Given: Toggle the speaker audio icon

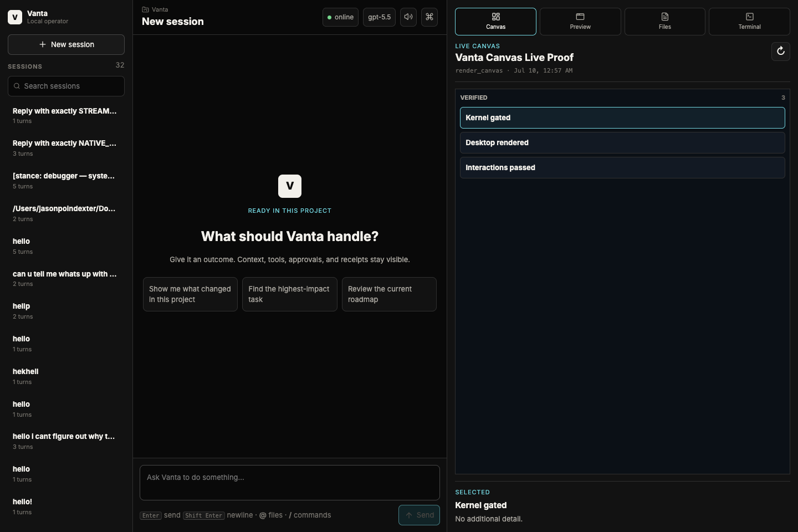Looking at the screenshot, I should tap(408, 17).
